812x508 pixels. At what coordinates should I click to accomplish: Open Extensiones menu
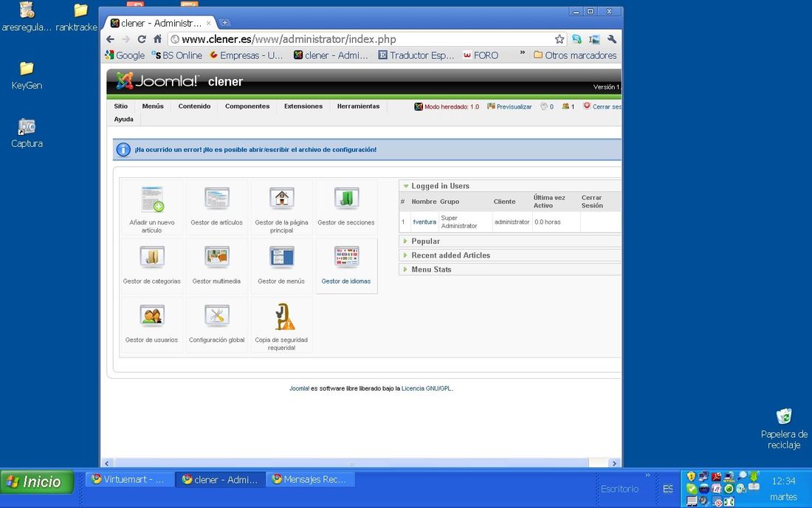[303, 106]
